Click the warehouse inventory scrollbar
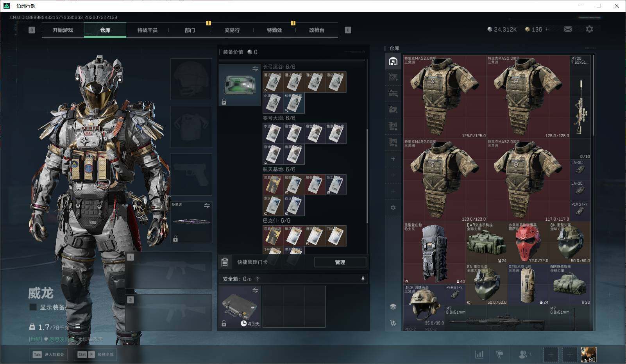626x364 pixels. tap(594, 96)
